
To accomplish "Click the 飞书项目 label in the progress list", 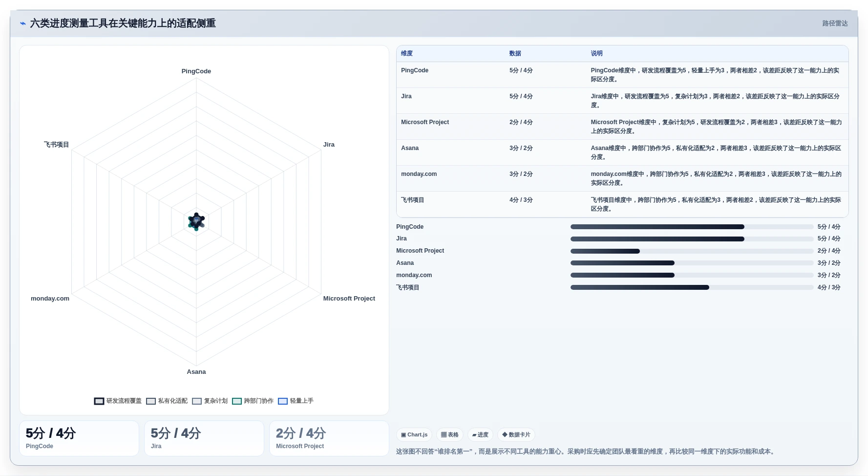I will pyautogui.click(x=408, y=287).
